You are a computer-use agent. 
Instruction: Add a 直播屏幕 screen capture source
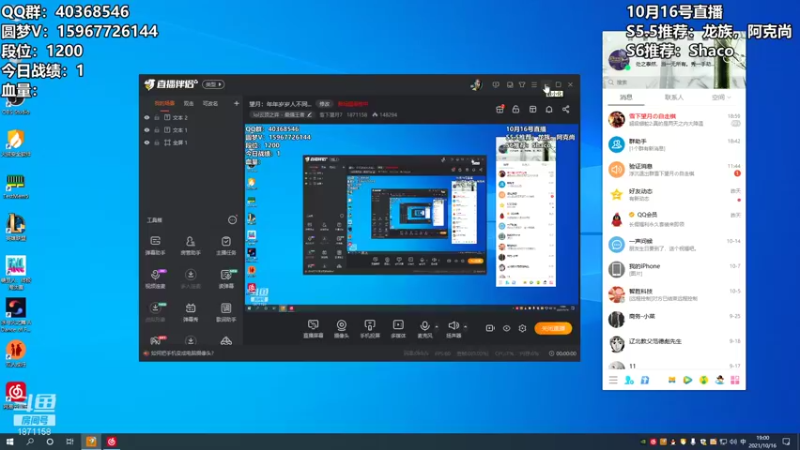pos(313,328)
